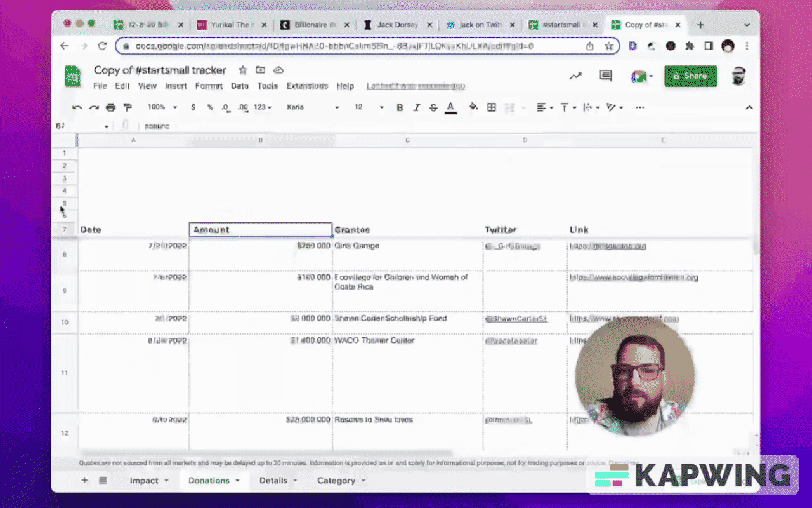Click the share page icon in address bar
The image size is (812, 508).
[x=589, y=46]
